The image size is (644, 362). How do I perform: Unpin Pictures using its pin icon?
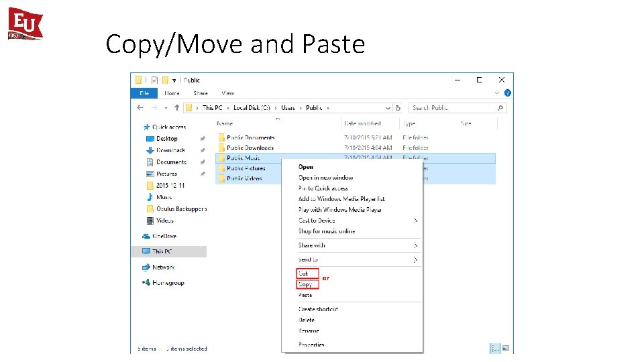pyautogui.click(x=203, y=174)
